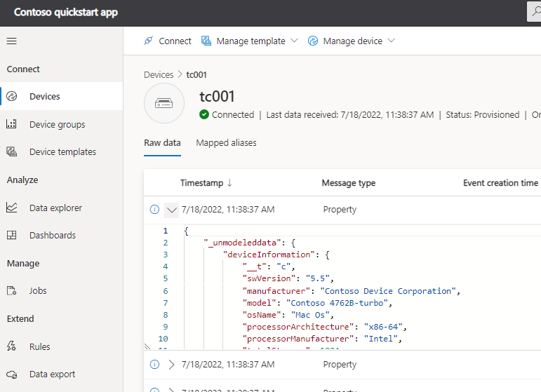Open Rules icon in sidebar
The image size is (541, 392).
tap(11, 346)
